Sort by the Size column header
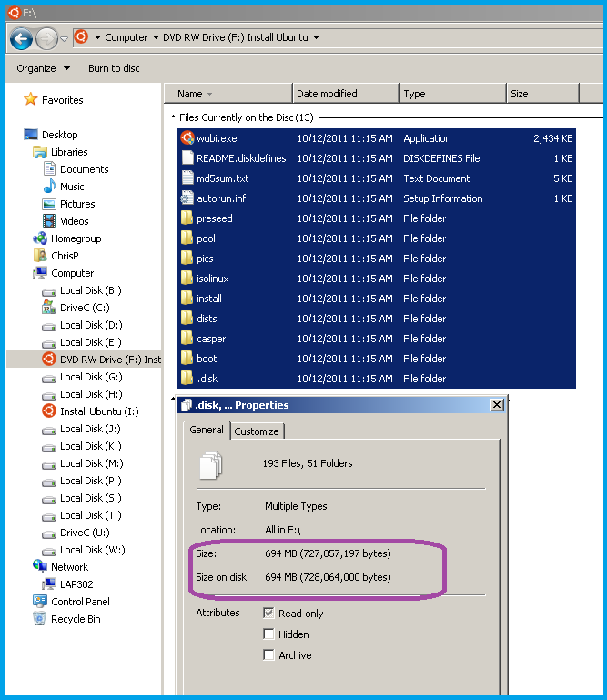The image size is (607, 700). coord(542,94)
